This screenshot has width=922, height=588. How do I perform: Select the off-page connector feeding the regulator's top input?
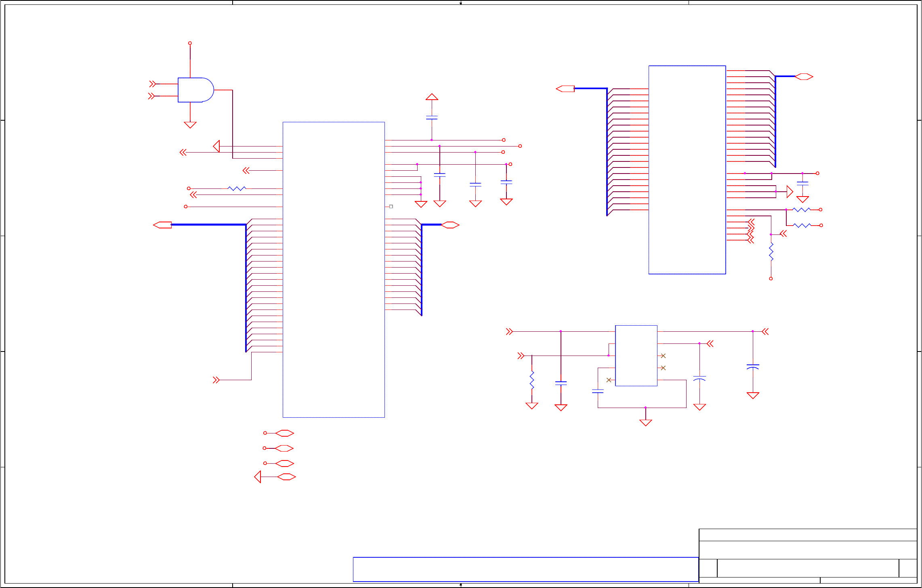(x=509, y=332)
